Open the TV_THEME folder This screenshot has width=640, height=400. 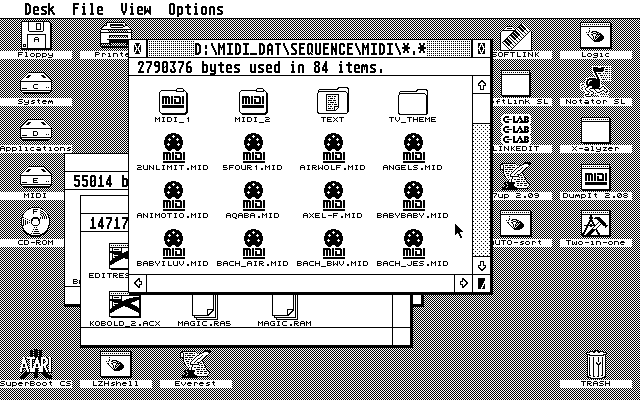pyautogui.click(x=413, y=101)
